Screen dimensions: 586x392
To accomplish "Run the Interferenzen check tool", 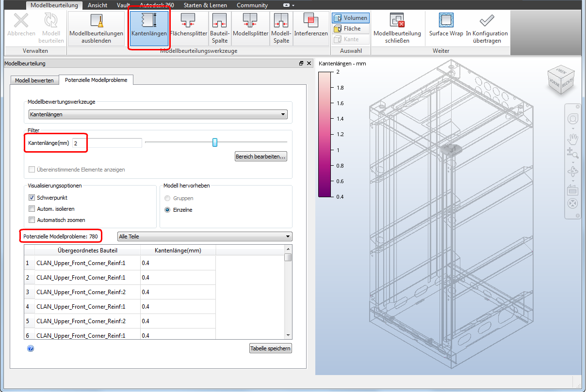I will [x=311, y=29].
